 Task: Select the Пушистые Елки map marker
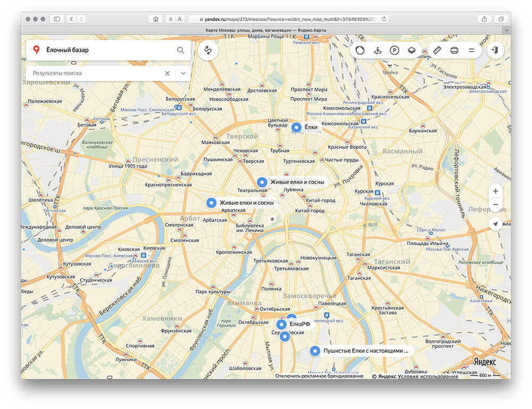click(315, 351)
